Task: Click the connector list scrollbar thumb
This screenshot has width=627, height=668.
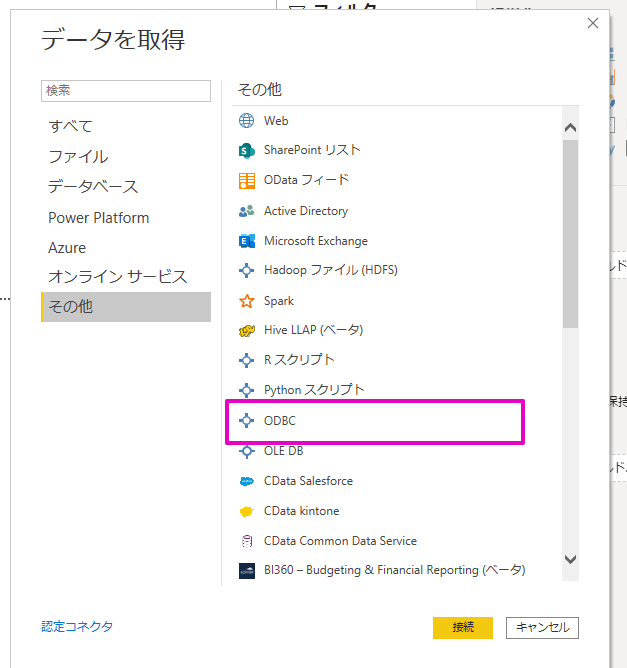Action: point(570,234)
